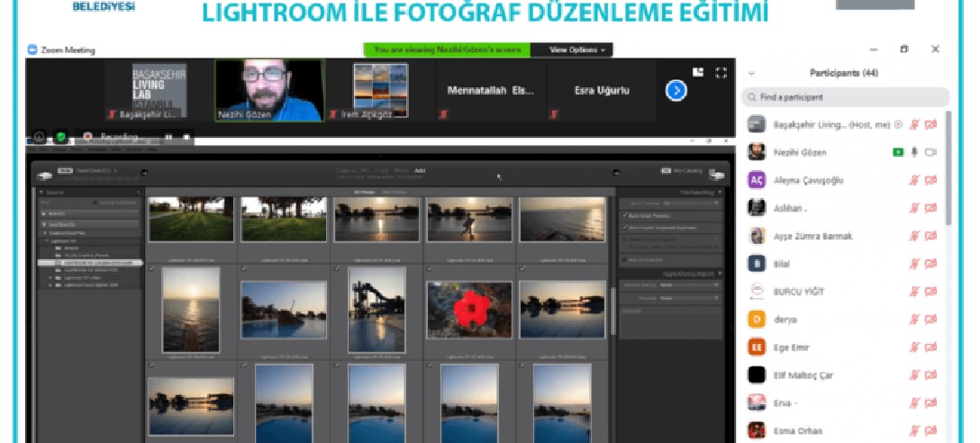
Task: Stop the Zoom recording
Action: [186, 137]
